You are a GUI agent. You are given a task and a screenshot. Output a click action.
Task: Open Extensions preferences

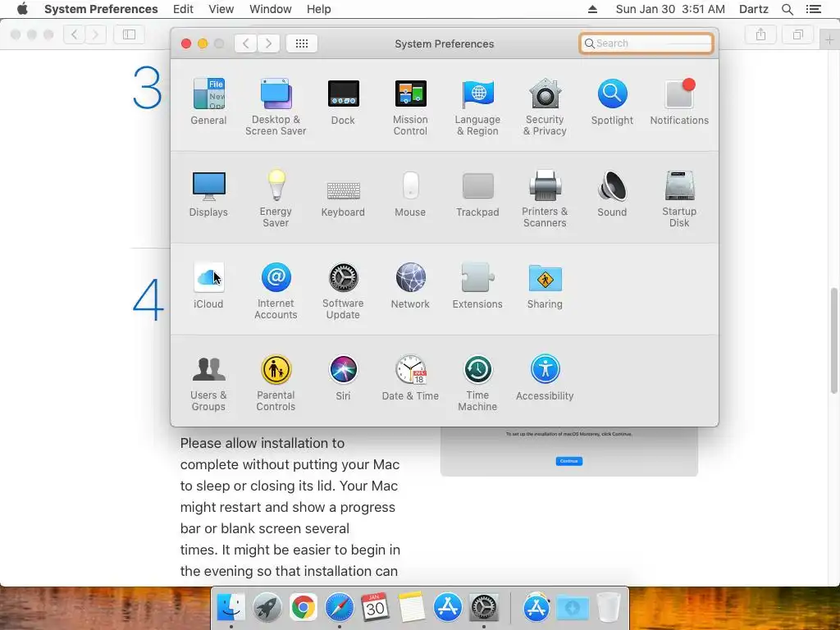477,285
